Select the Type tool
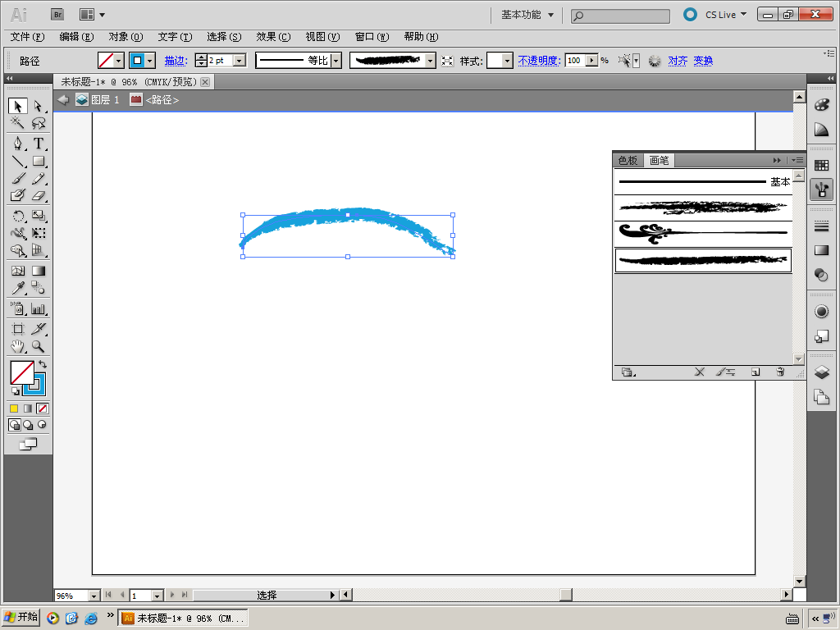The width and height of the screenshot is (840, 630). [x=38, y=143]
